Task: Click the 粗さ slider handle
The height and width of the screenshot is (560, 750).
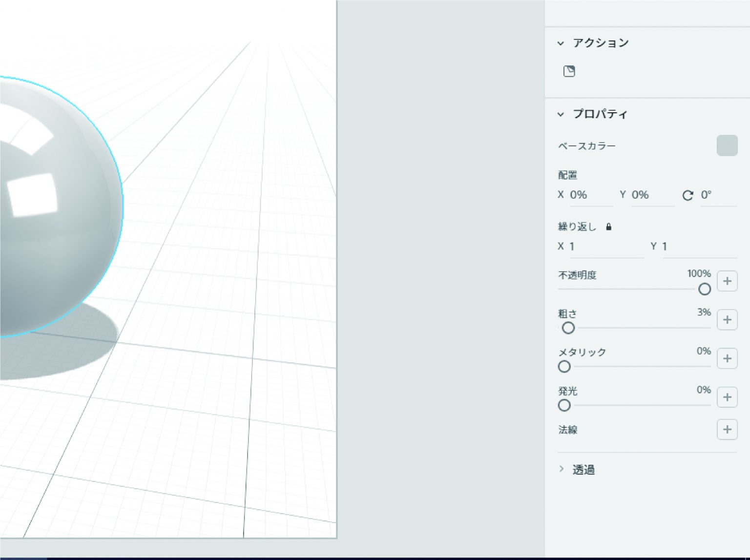Action: [568, 328]
